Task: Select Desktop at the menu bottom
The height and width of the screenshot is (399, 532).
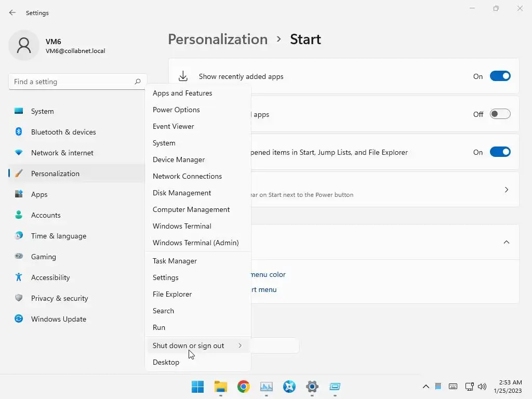Action: [198, 362]
